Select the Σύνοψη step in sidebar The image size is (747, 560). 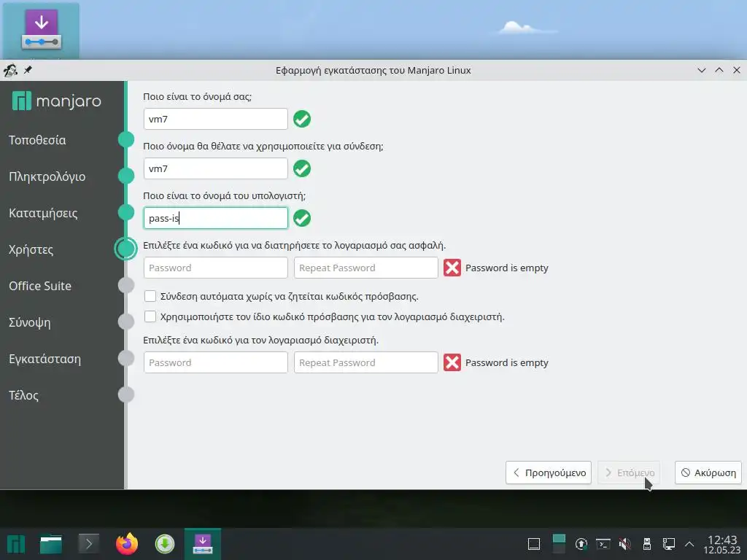click(x=29, y=322)
